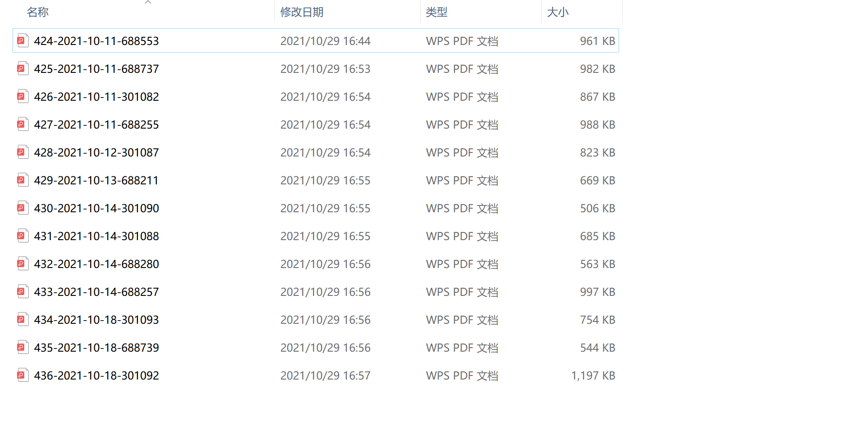This screenshot has height=429, width=868.
Task: Click PDF icon of 435-2021-10-18-688739
Action: point(23,347)
